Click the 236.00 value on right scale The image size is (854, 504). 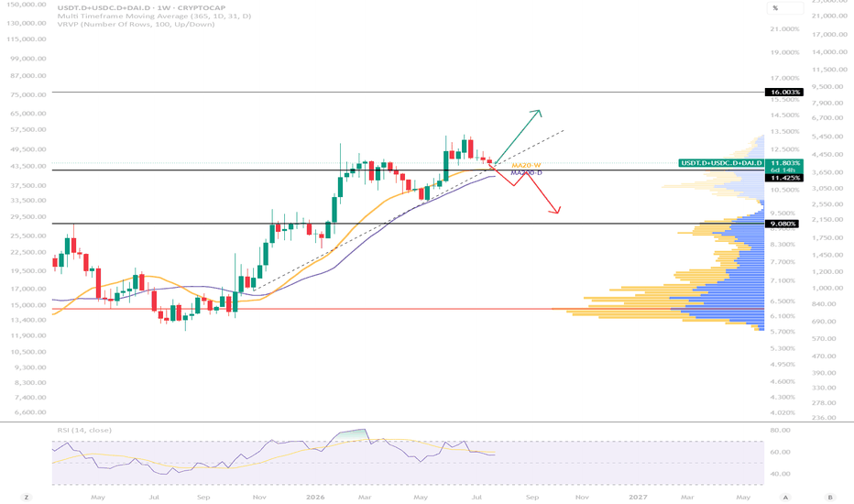[824, 418]
